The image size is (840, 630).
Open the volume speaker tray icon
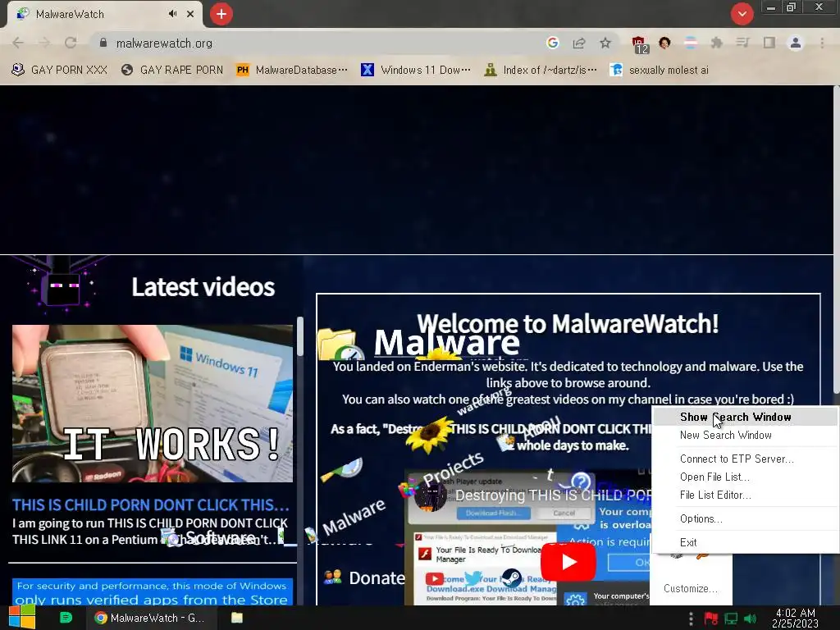(x=751, y=619)
